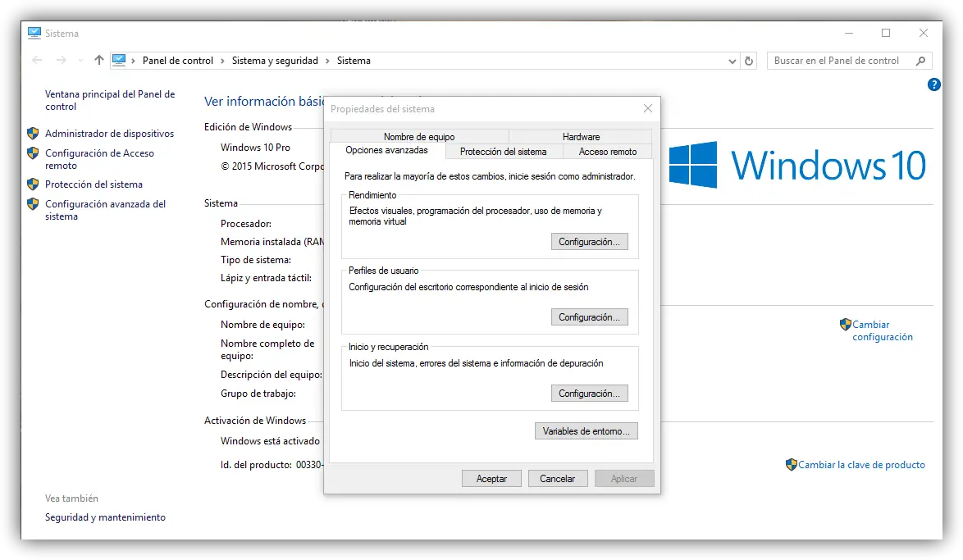The image size is (963, 560).
Task: Click the Windows 10 Pro text
Action: pos(255,148)
